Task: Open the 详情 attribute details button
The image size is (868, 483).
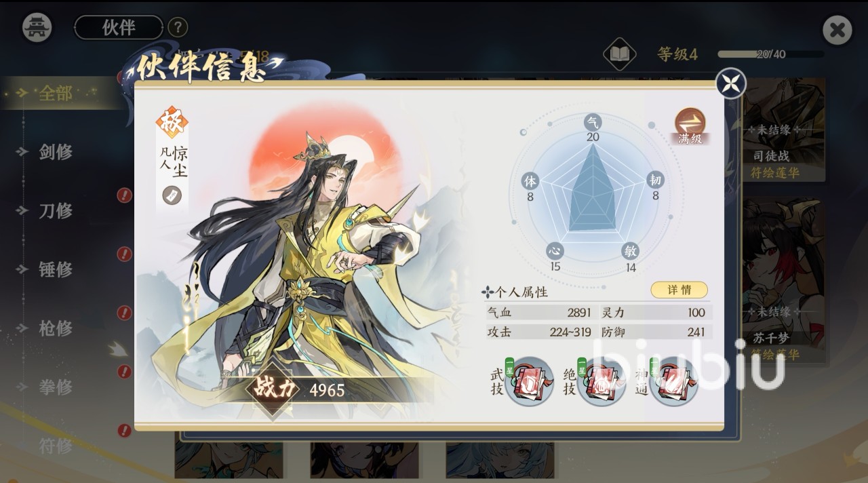Action: click(679, 290)
